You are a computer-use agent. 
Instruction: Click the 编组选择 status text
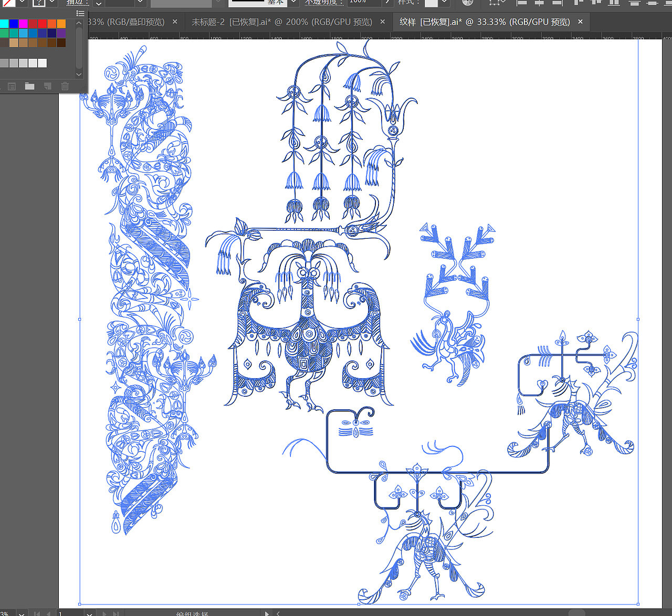(x=192, y=613)
